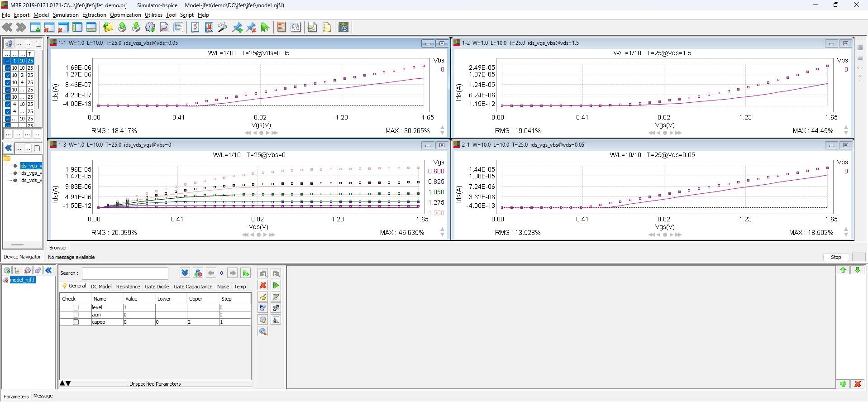Switch to the Gate Capacitance tab
Screen dimensions: 868x402
(x=193, y=287)
